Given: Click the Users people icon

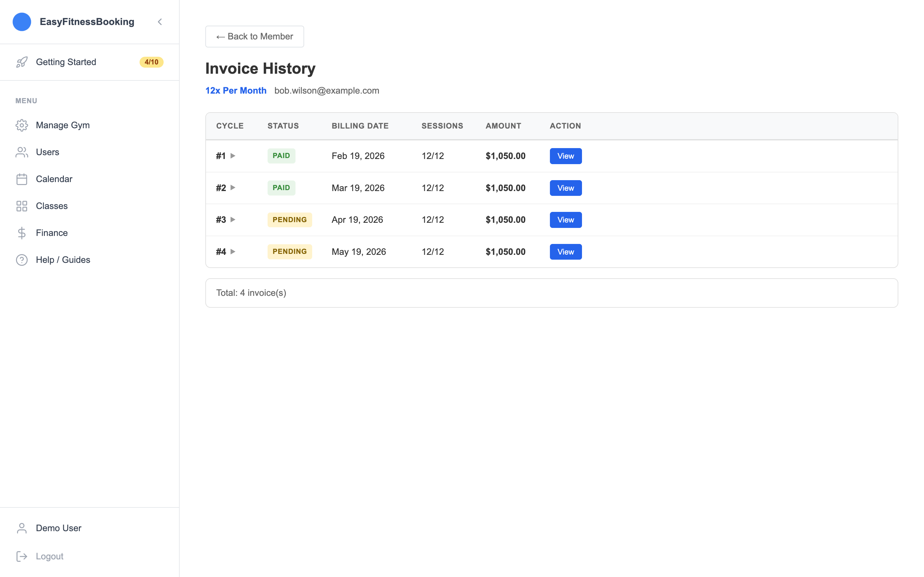Looking at the screenshot, I should tap(22, 152).
